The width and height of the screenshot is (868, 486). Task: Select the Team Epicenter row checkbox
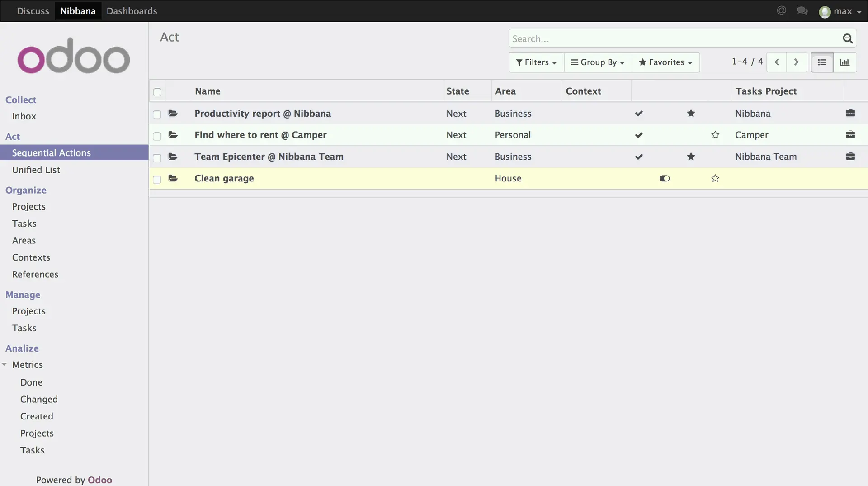click(157, 157)
